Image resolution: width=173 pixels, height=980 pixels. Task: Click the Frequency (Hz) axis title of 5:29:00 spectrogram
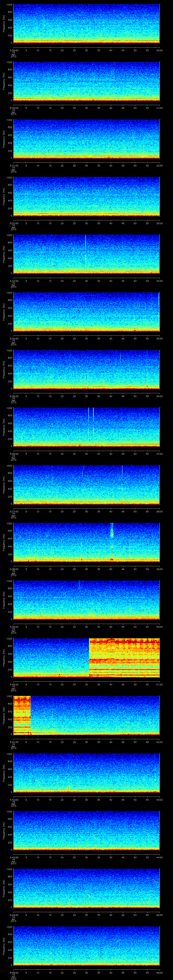click(x=4, y=24)
